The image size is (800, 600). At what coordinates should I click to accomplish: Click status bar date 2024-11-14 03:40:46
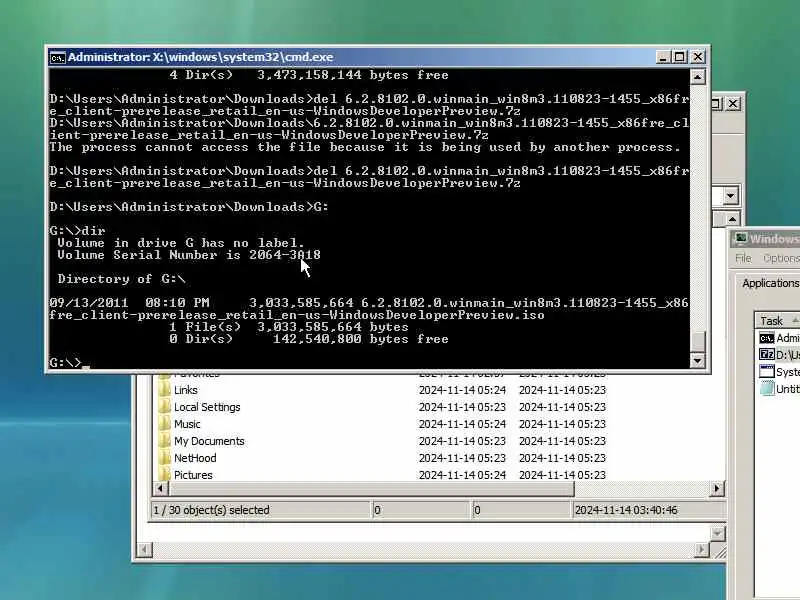626,510
